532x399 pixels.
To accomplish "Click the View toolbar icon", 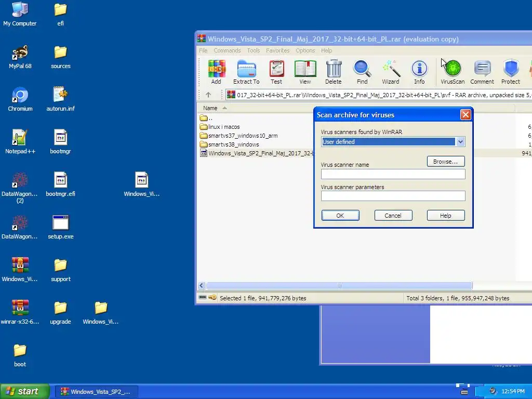I will (x=305, y=72).
